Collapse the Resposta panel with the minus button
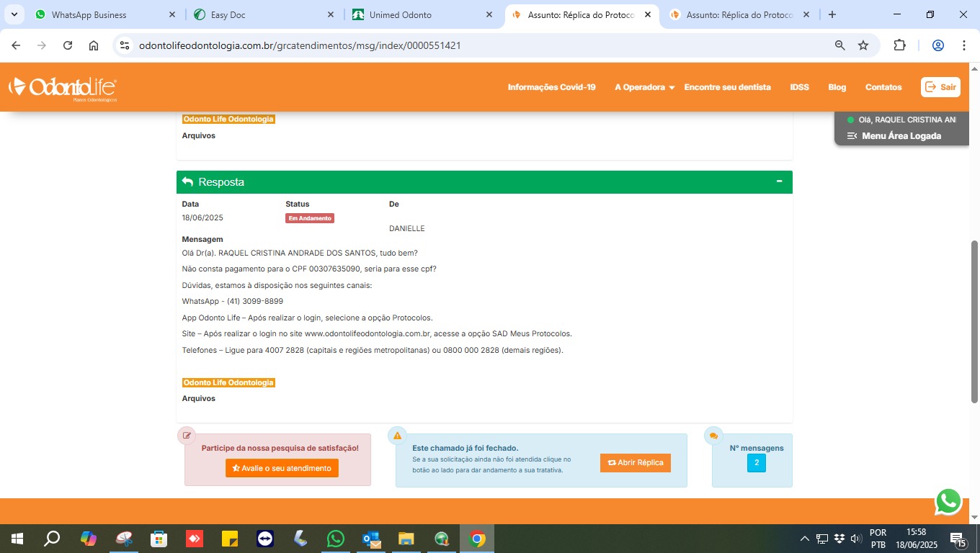 [x=779, y=181]
